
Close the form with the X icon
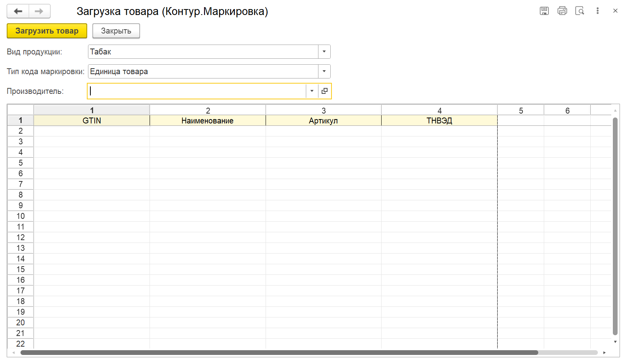tap(615, 11)
